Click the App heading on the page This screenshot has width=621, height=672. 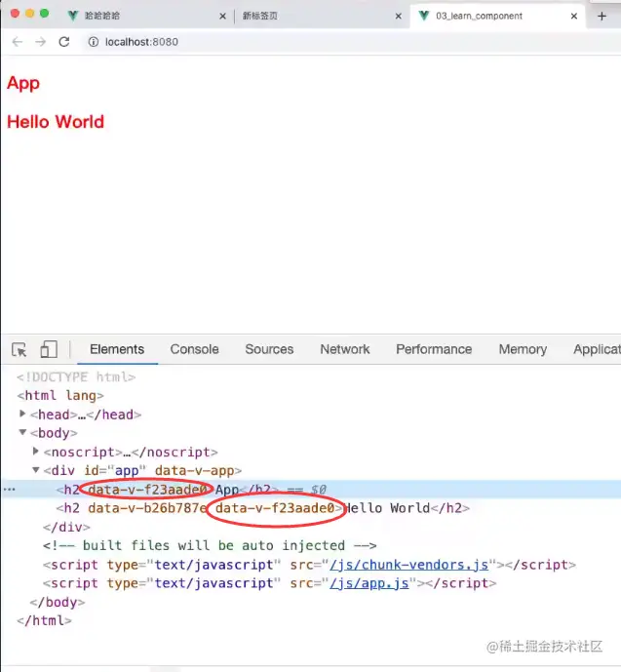point(23,83)
